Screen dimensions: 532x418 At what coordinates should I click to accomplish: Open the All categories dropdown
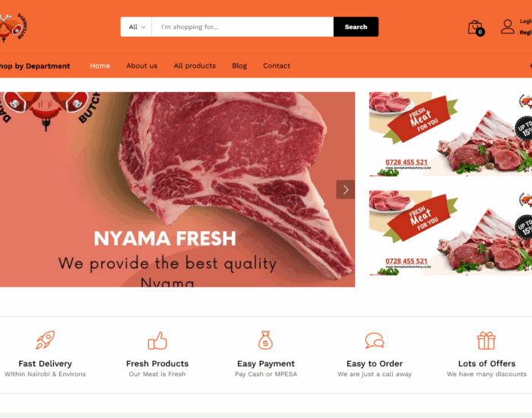tap(136, 27)
